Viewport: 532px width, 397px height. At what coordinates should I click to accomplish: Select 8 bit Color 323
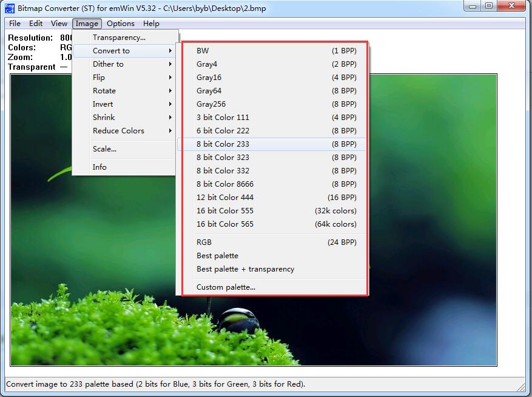272,158
